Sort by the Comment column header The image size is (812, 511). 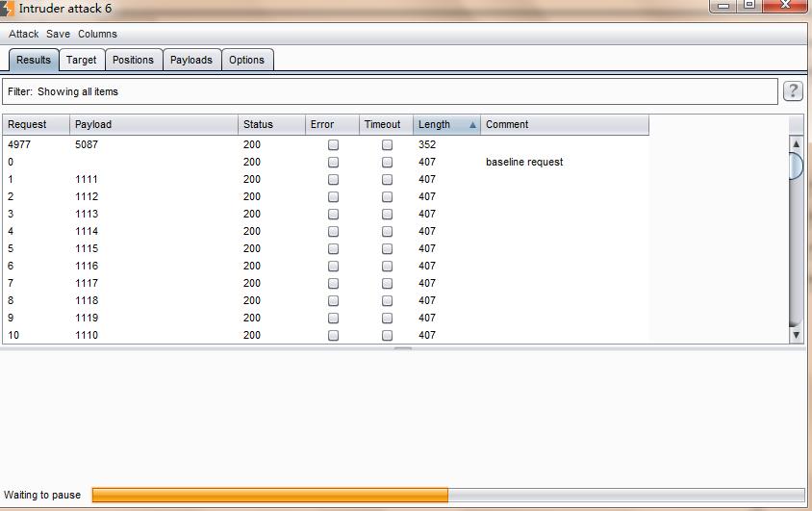click(565, 124)
